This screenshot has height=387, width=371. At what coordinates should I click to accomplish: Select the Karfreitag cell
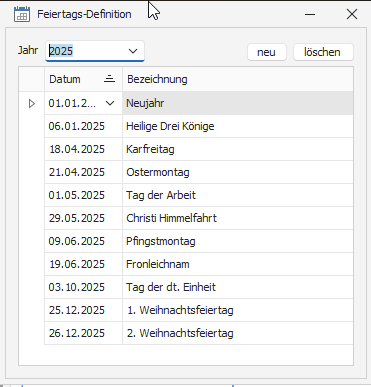tap(238, 149)
